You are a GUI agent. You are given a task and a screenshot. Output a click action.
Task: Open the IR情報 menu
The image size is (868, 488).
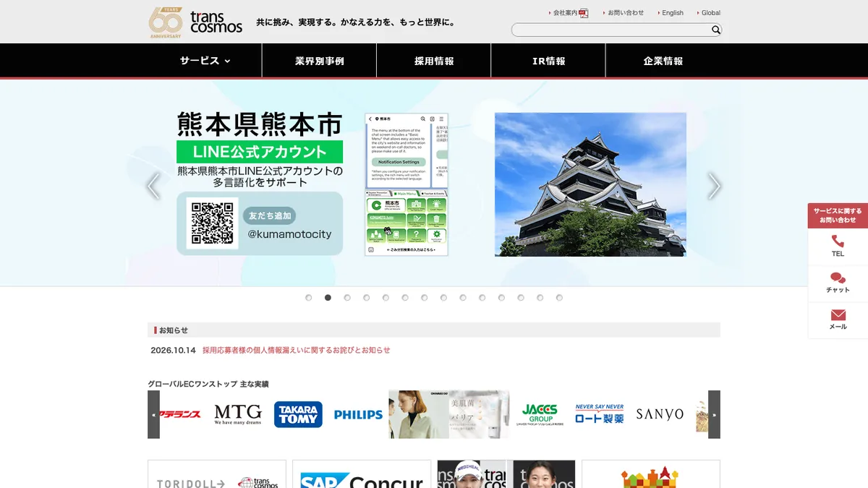coord(548,61)
